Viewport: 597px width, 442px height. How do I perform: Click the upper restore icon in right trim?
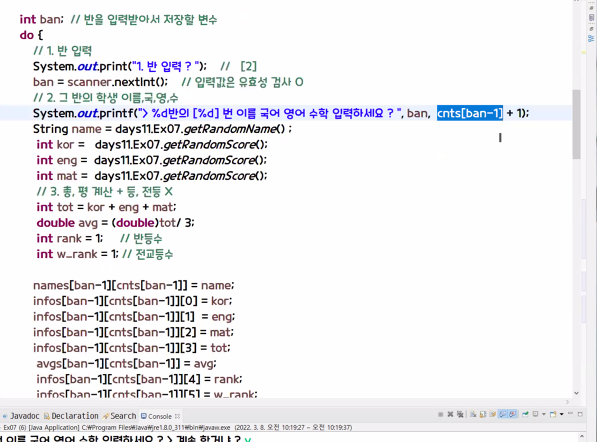point(591,7)
